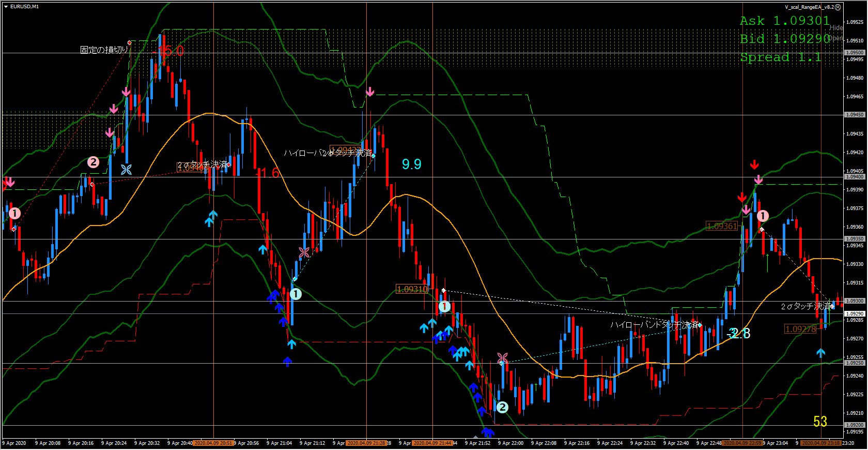Click the highlighted 1.09400 price scale label
This screenshot has height=450, width=868.
855,177
